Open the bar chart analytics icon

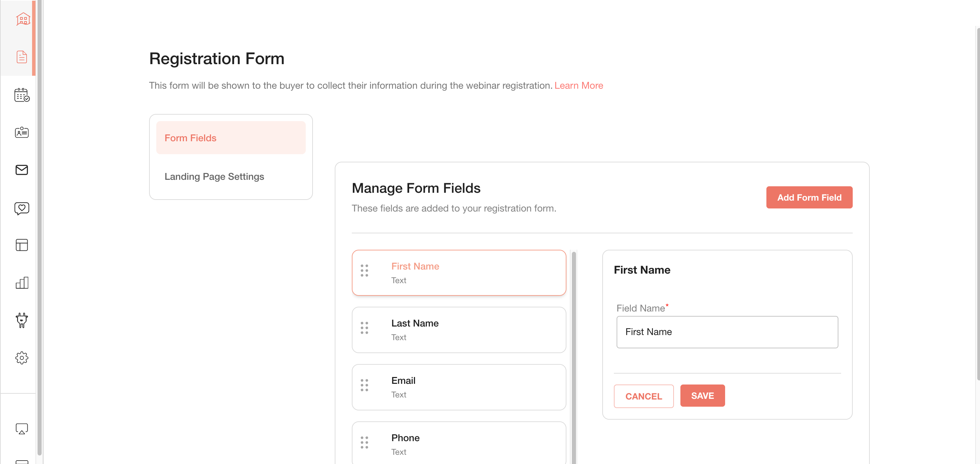(22, 282)
